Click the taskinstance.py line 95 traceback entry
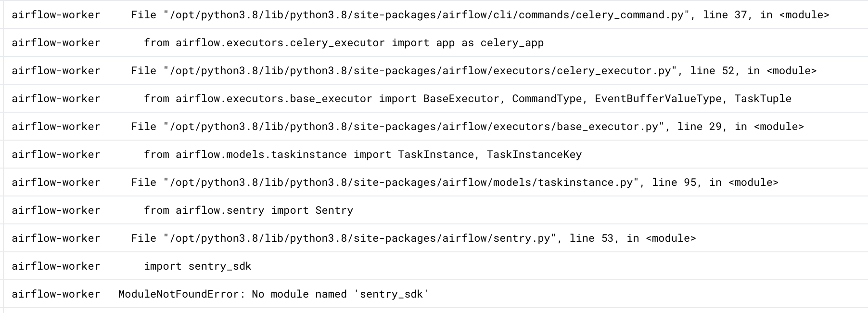 click(x=454, y=183)
